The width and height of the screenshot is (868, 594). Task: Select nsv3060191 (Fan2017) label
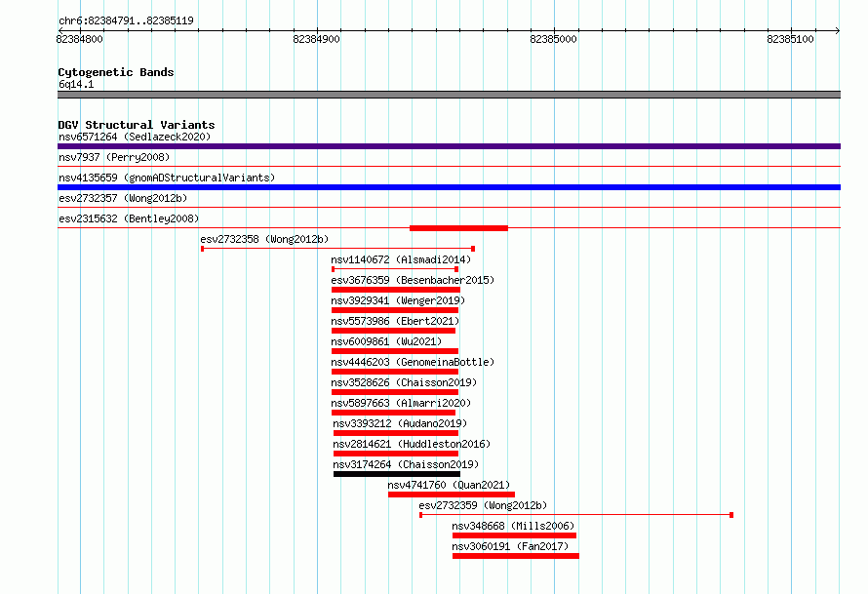[510, 546]
